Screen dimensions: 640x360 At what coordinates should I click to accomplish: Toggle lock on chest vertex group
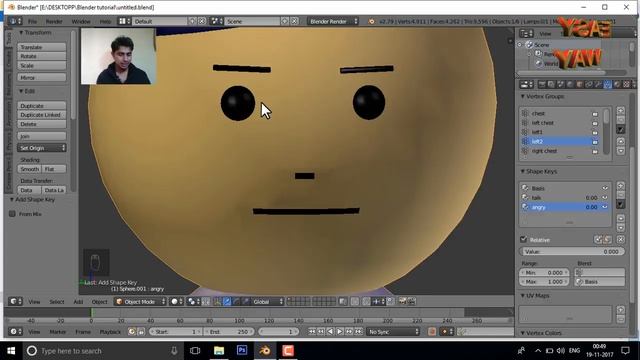pyautogui.click(x=595, y=113)
